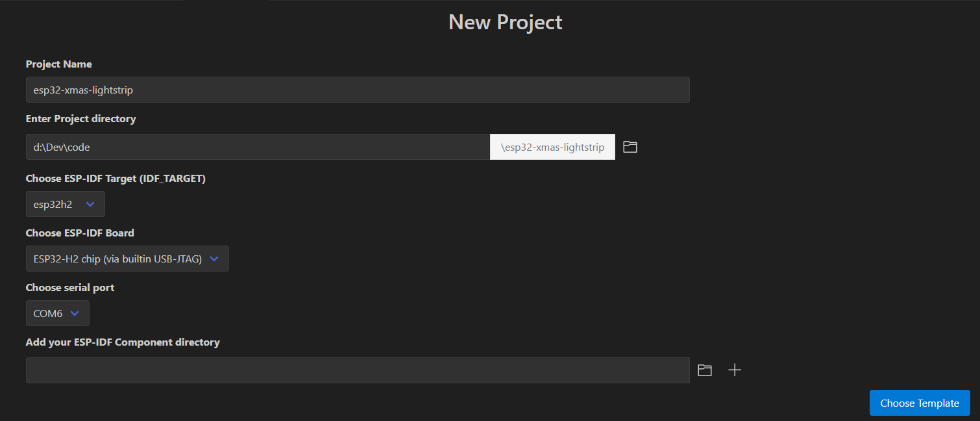Screen dimensions: 980x421
Task: Click the empty Component directory input field
Action: [x=357, y=370]
